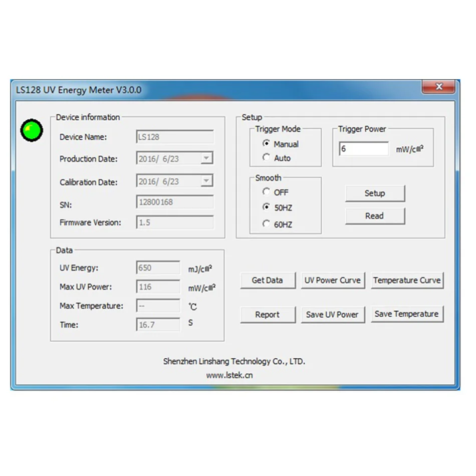Click the Max Temperature: label
Image resolution: width=476 pixels, height=476 pixels.
pyautogui.click(x=91, y=306)
